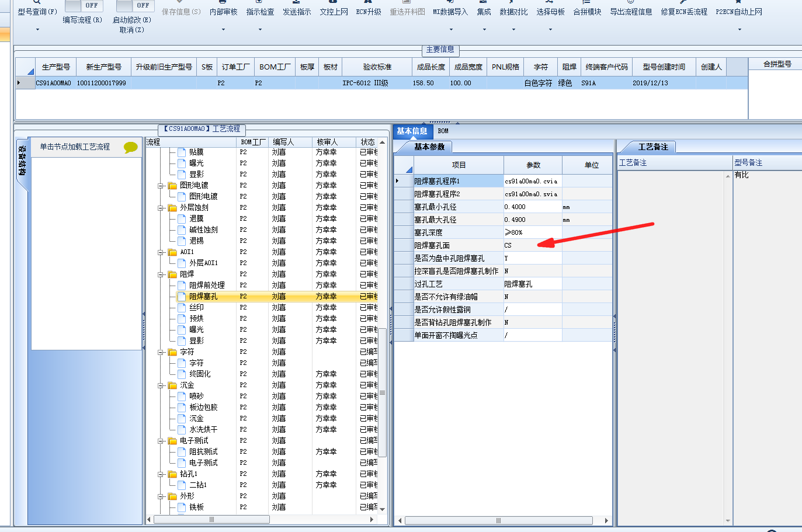The width and height of the screenshot is (802, 532).
Task: Click row indicator arrow of CS91A00MA0 record
Action: pyautogui.click(x=19, y=83)
